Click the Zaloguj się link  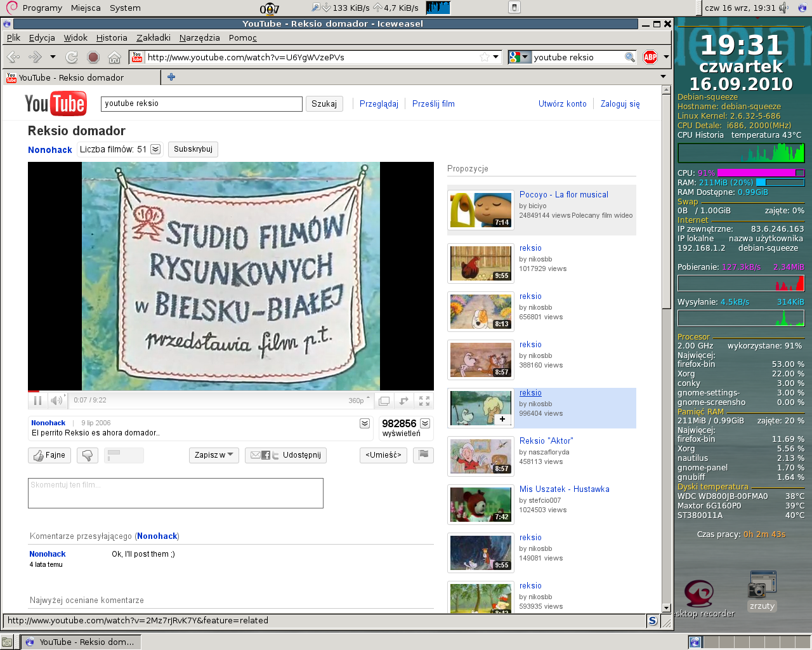click(620, 103)
